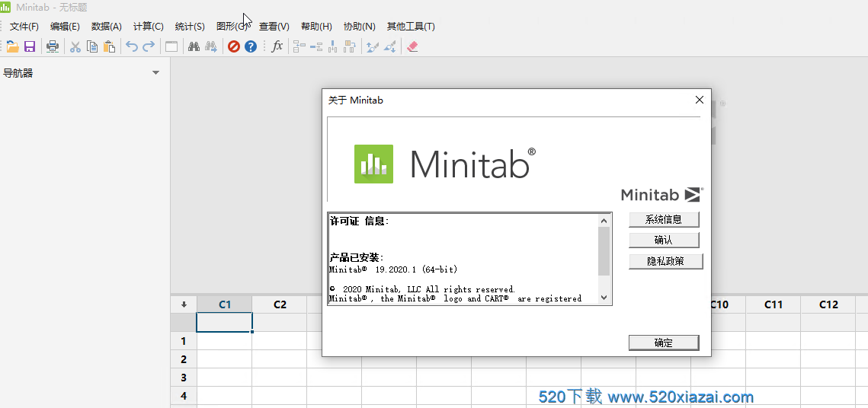Click the dialog window icon in toolbar
Image resolution: width=868 pixels, height=408 pixels.
click(171, 46)
